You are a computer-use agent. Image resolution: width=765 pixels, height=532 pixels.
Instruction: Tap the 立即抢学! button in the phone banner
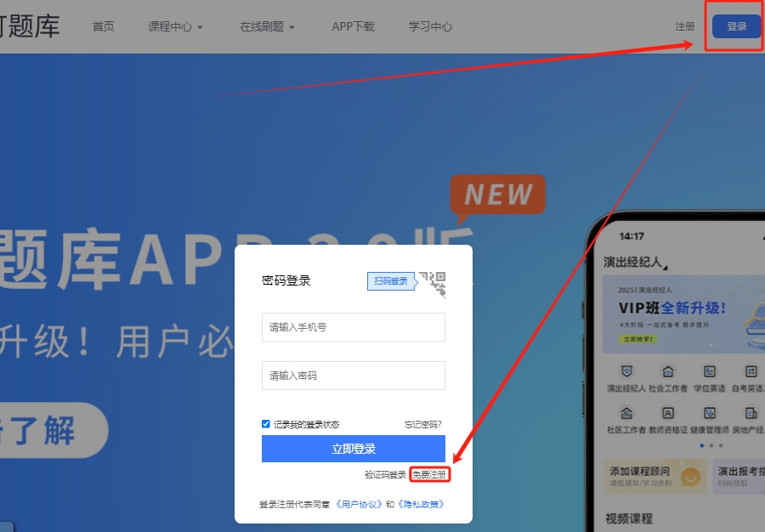pos(638,339)
